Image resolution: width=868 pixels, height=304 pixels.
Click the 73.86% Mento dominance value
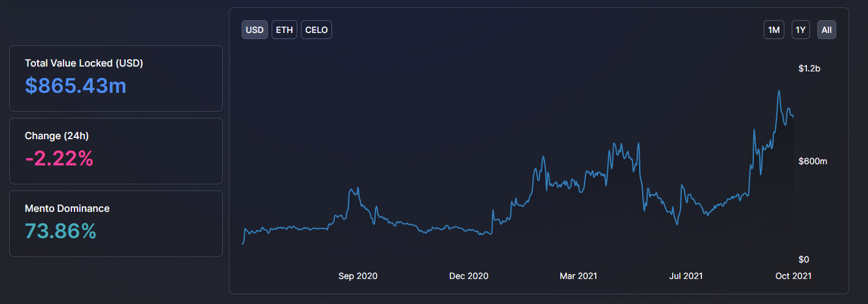[60, 231]
